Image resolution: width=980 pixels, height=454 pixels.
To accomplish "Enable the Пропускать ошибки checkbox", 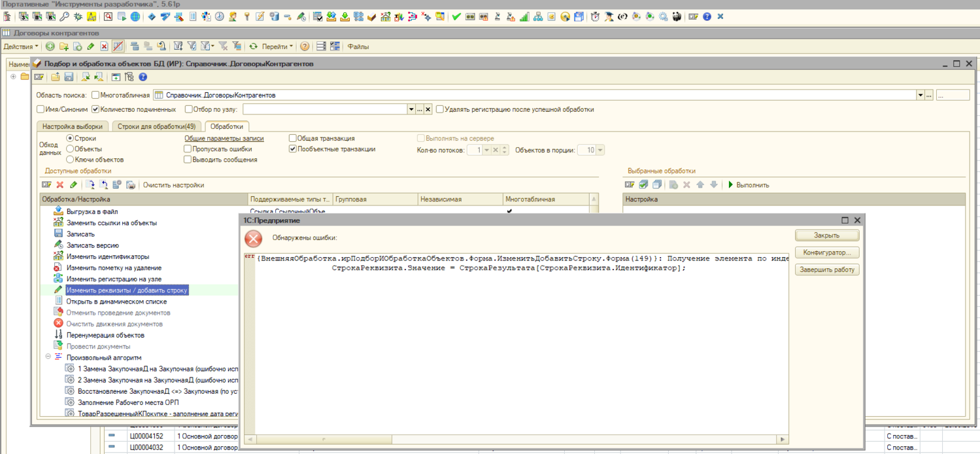I will coord(188,149).
